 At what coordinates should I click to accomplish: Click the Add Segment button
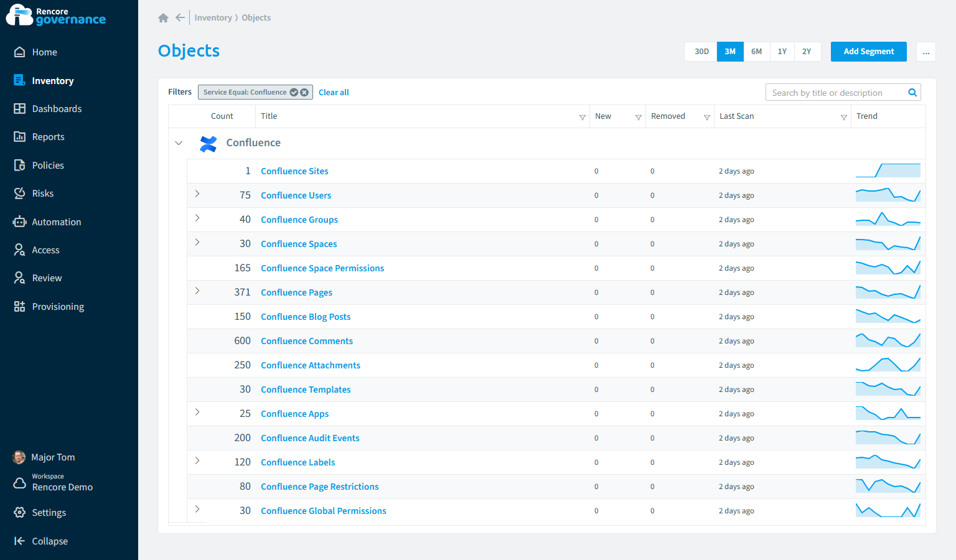click(x=868, y=52)
